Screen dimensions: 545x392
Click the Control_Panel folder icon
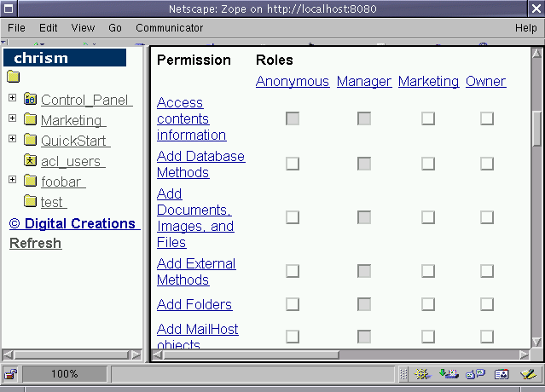(30, 100)
